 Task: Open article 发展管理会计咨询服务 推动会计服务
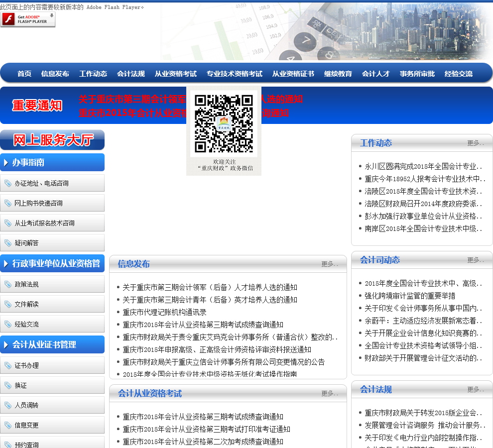(x=425, y=426)
